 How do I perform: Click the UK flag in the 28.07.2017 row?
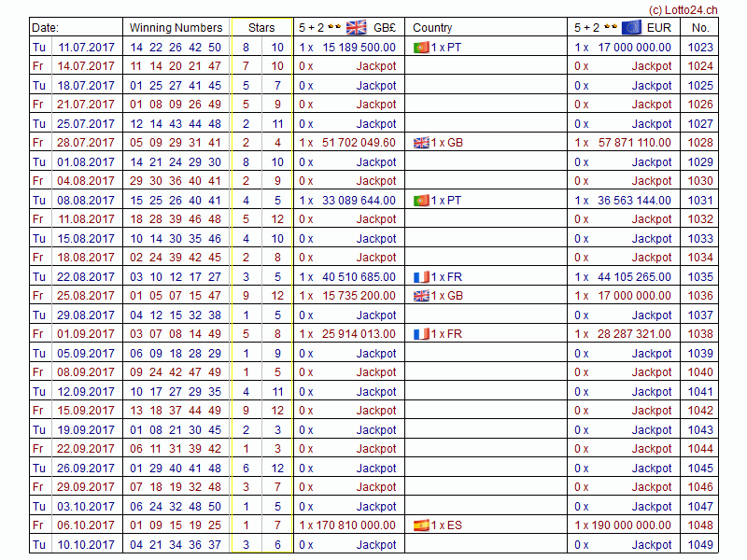click(420, 143)
